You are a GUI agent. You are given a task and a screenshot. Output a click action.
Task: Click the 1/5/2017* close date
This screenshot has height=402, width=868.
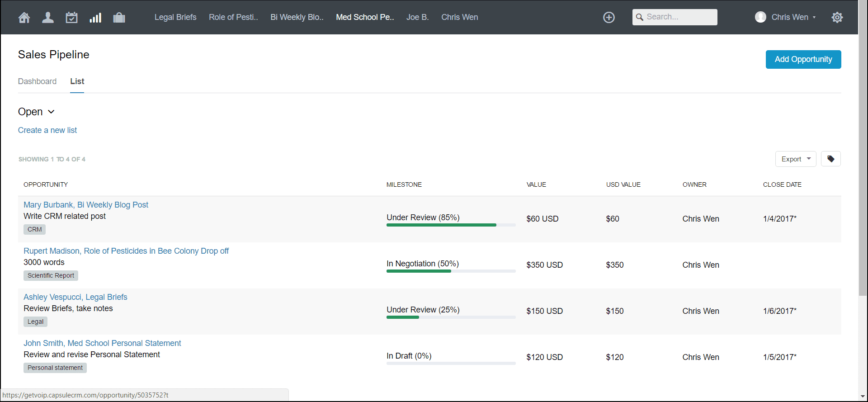coord(780,357)
